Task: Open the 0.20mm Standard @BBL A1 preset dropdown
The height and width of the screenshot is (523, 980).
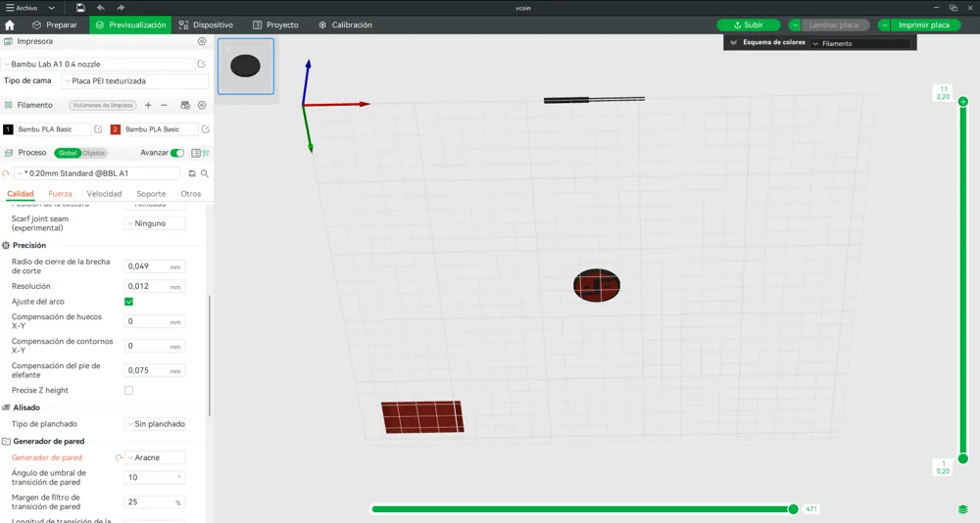Action: click(98, 173)
